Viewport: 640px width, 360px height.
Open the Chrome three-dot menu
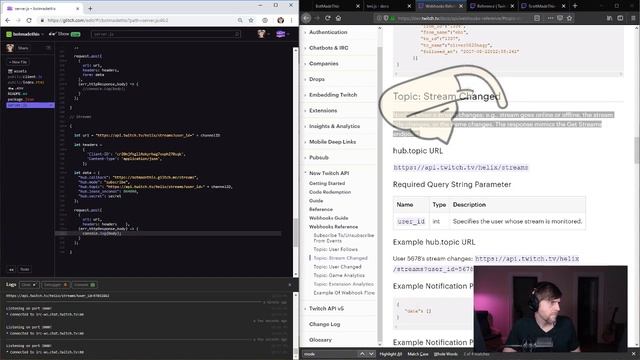coord(291,20)
